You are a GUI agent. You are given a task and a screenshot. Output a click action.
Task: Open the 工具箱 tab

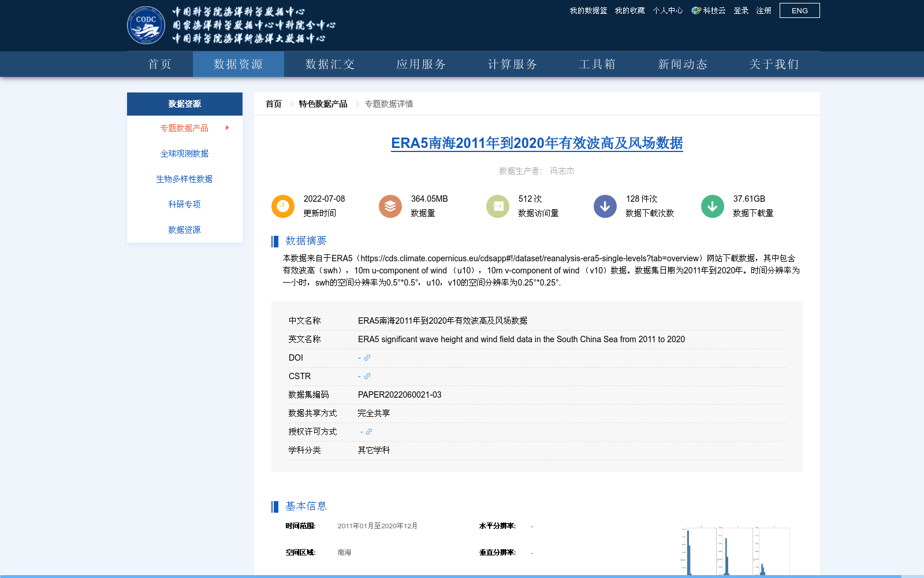(x=598, y=64)
